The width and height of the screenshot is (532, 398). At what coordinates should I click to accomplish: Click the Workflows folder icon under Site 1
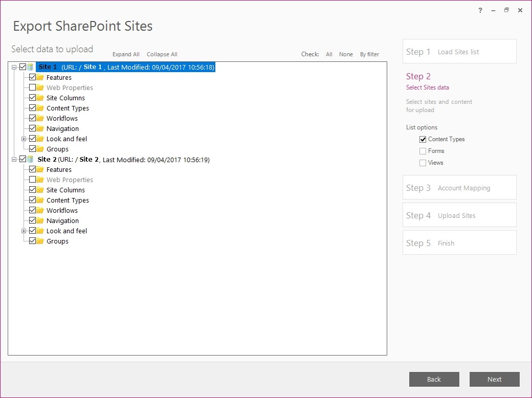coord(40,118)
